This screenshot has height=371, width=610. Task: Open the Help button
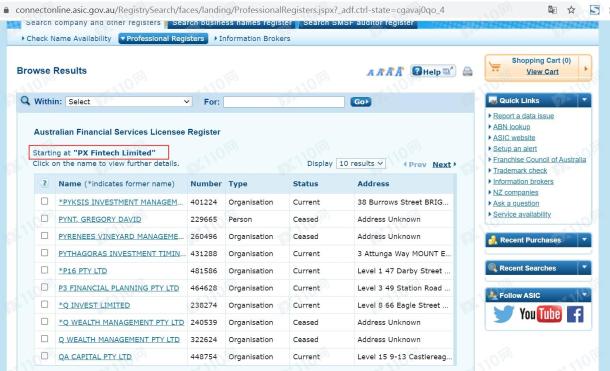(433, 72)
